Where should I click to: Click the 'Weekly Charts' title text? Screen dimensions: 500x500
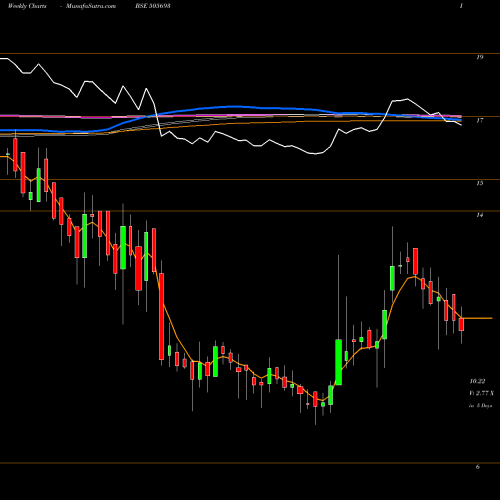[27, 6]
